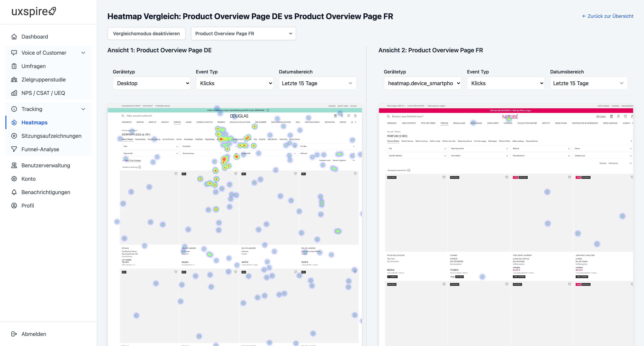Screen dimensions: 644x346
Task: Click the heart on Billie Eilish product card
Action: 444,177
